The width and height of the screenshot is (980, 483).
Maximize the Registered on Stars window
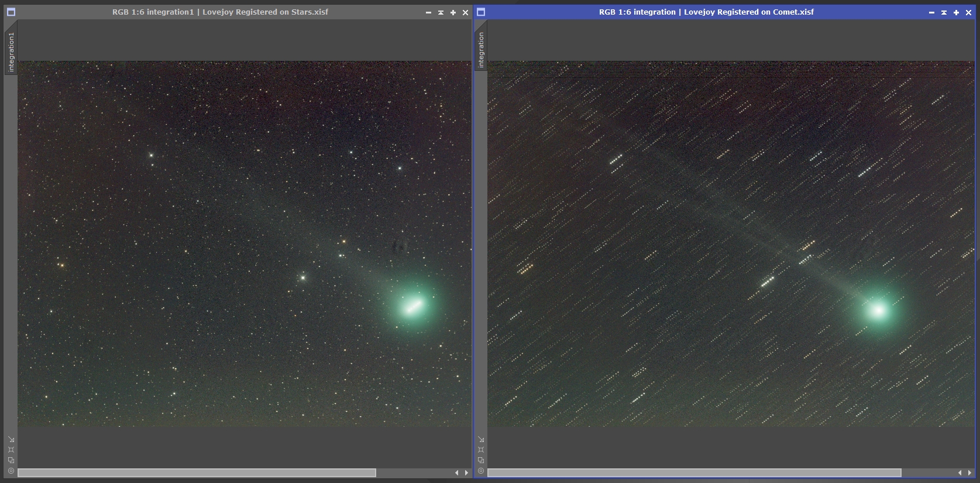[x=453, y=12]
